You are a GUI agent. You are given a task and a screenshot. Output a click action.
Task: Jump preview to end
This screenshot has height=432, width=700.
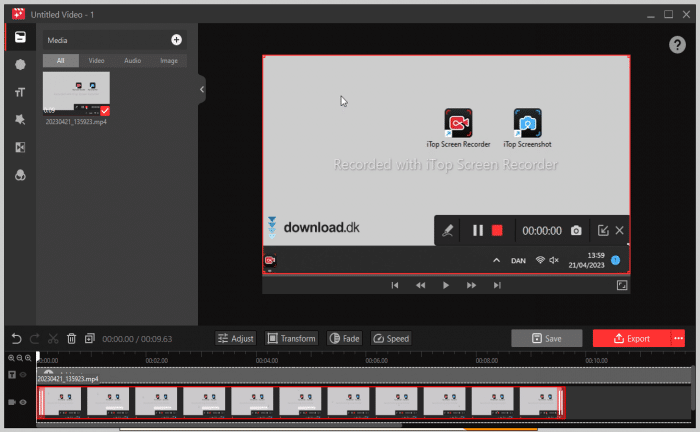[x=497, y=285]
